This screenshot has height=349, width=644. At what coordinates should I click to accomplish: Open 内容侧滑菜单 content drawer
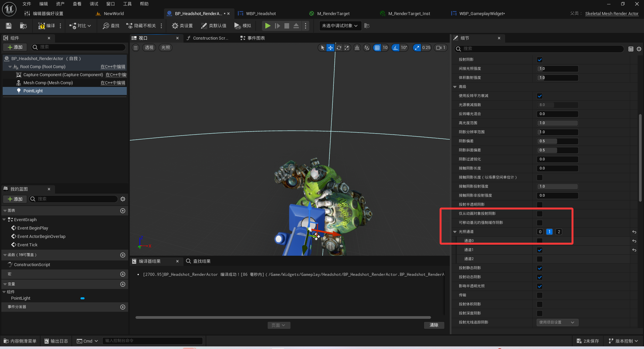click(20, 341)
